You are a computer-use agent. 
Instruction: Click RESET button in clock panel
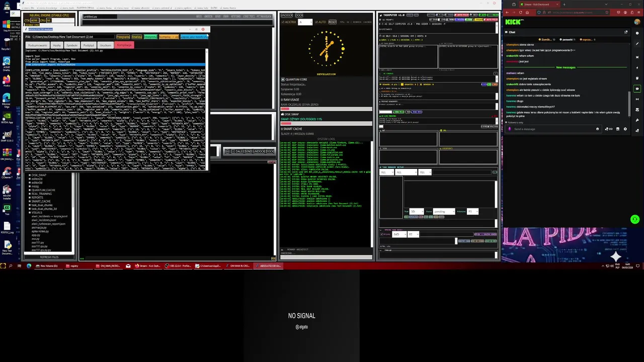click(x=333, y=22)
